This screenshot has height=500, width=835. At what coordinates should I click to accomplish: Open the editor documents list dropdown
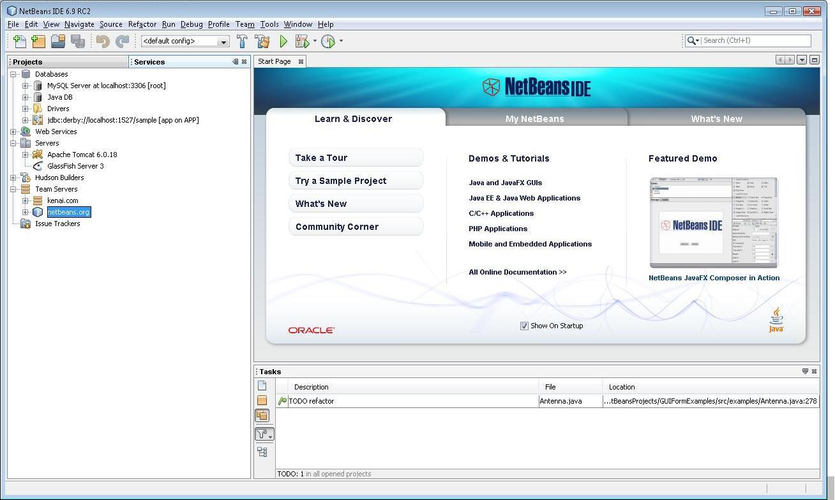(802, 60)
